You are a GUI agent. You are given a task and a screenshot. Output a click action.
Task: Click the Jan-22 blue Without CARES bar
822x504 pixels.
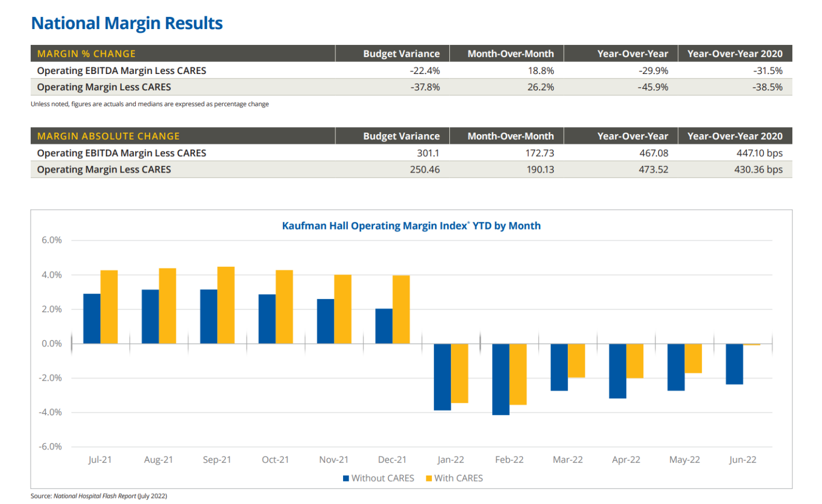(x=442, y=377)
